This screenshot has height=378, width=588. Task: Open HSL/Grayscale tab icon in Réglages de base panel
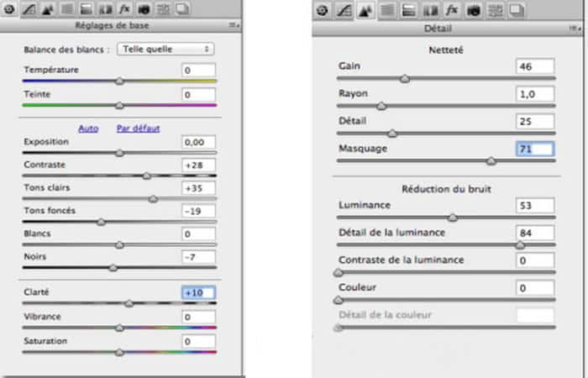pos(67,9)
